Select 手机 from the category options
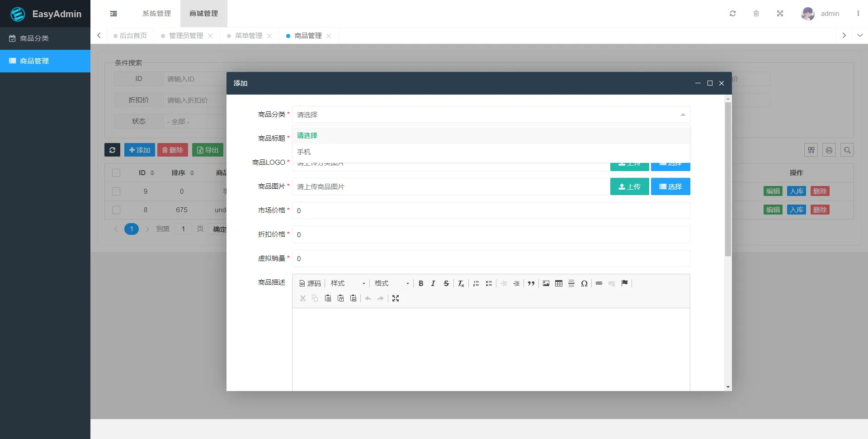The image size is (868, 439). click(304, 152)
